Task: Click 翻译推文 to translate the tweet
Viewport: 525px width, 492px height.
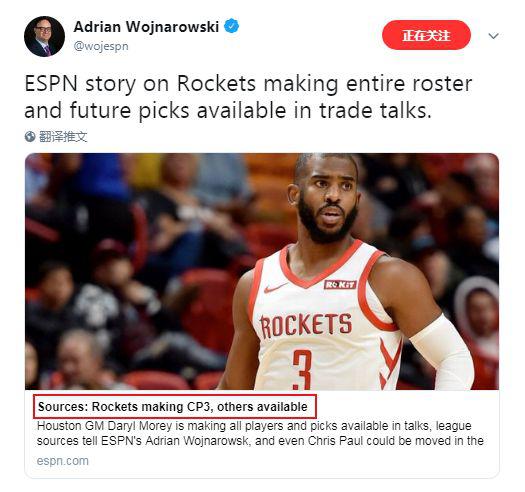Action: 63,137
